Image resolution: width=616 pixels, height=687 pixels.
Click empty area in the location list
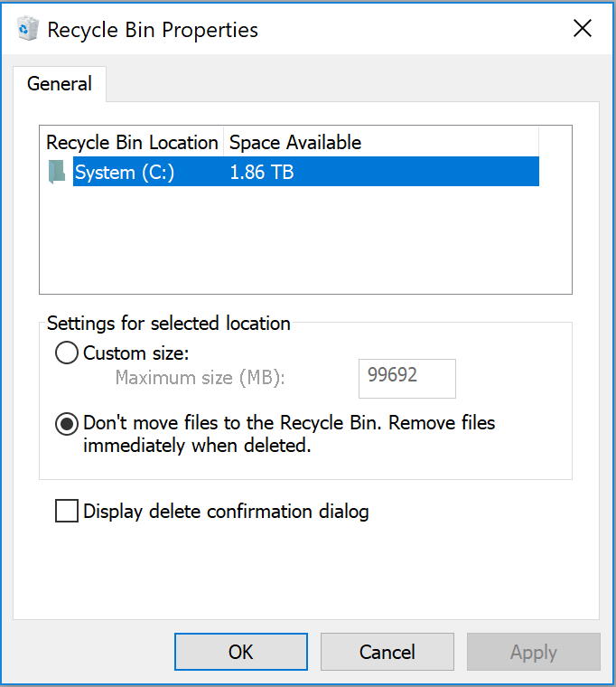pos(305,241)
